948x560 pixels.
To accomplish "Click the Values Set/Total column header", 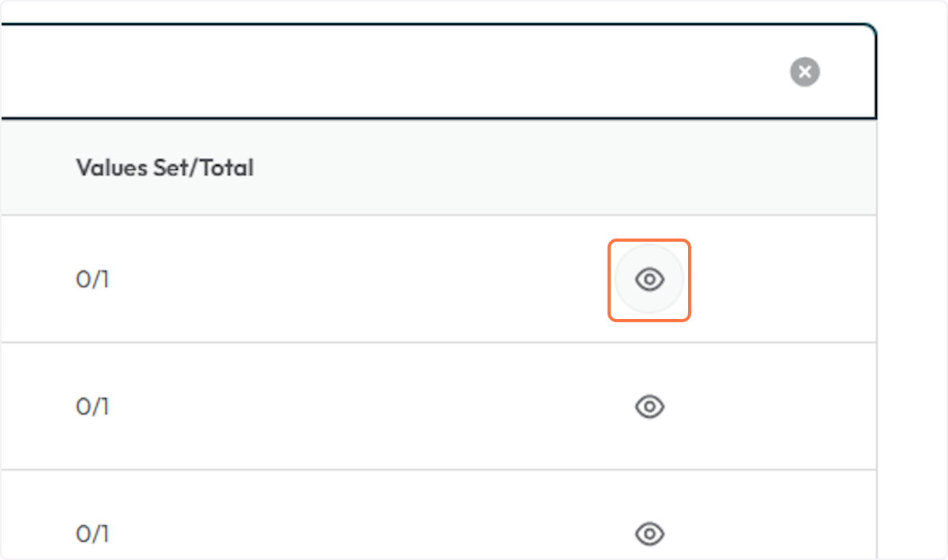I will pos(164,167).
